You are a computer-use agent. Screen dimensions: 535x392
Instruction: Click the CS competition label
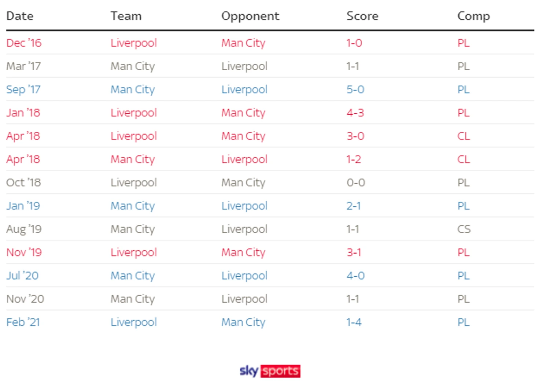point(464,229)
